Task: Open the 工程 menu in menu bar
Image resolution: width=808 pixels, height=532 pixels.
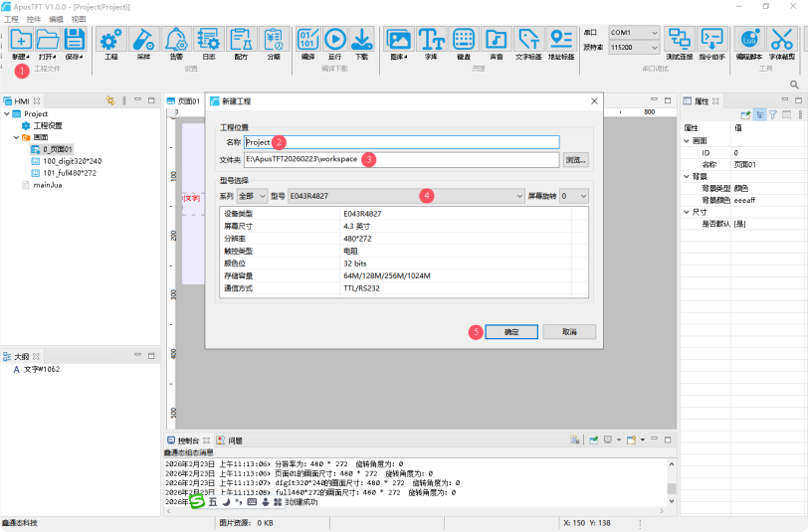Action: point(11,19)
